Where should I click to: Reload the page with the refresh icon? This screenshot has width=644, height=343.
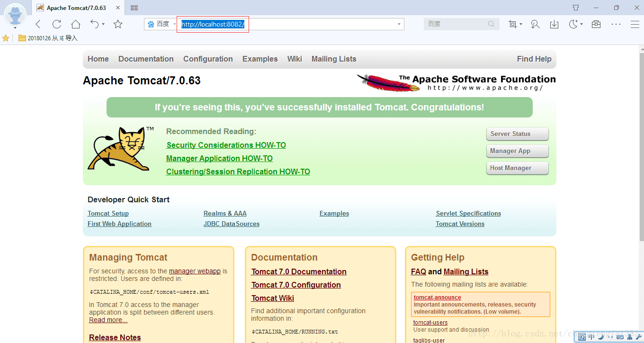click(x=57, y=24)
